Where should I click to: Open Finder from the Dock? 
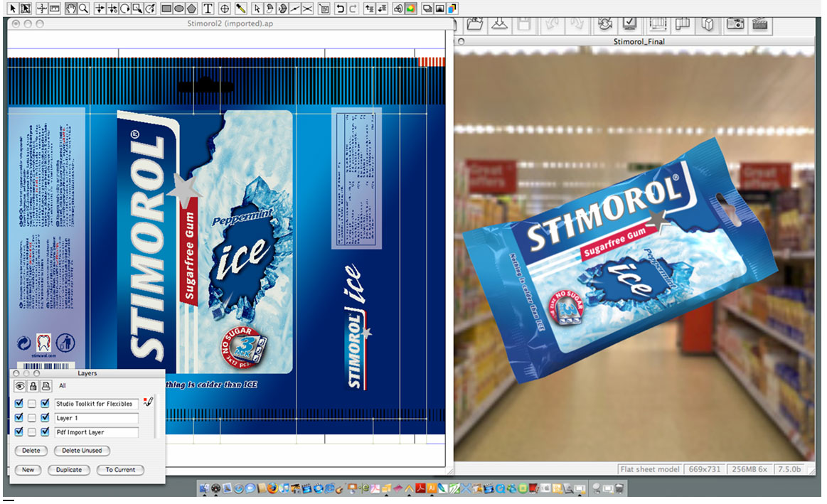(x=204, y=488)
